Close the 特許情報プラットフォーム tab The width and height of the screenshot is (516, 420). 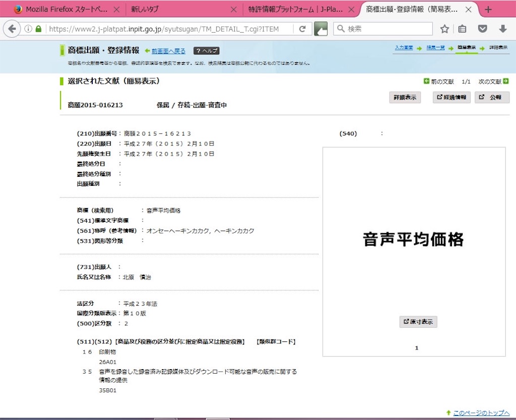tap(351, 10)
